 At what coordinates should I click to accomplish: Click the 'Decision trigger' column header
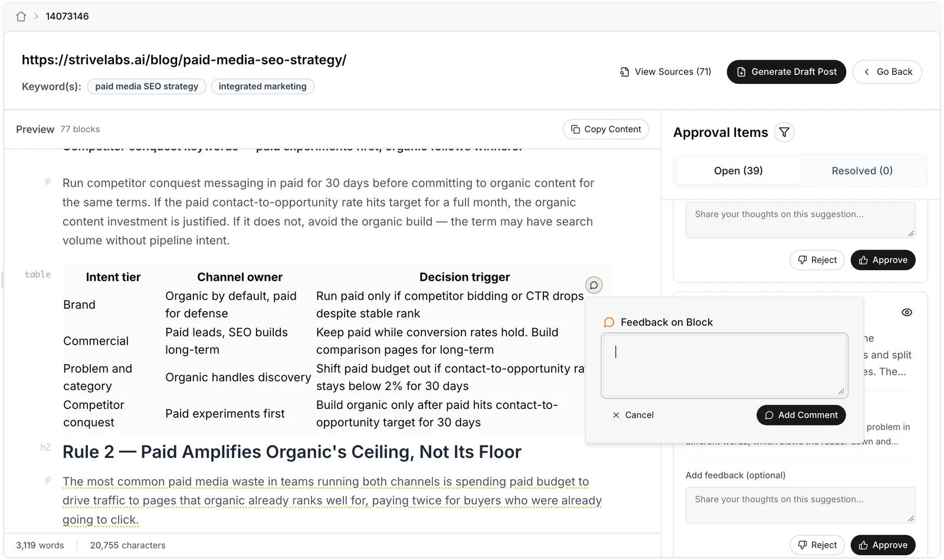coord(464,277)
